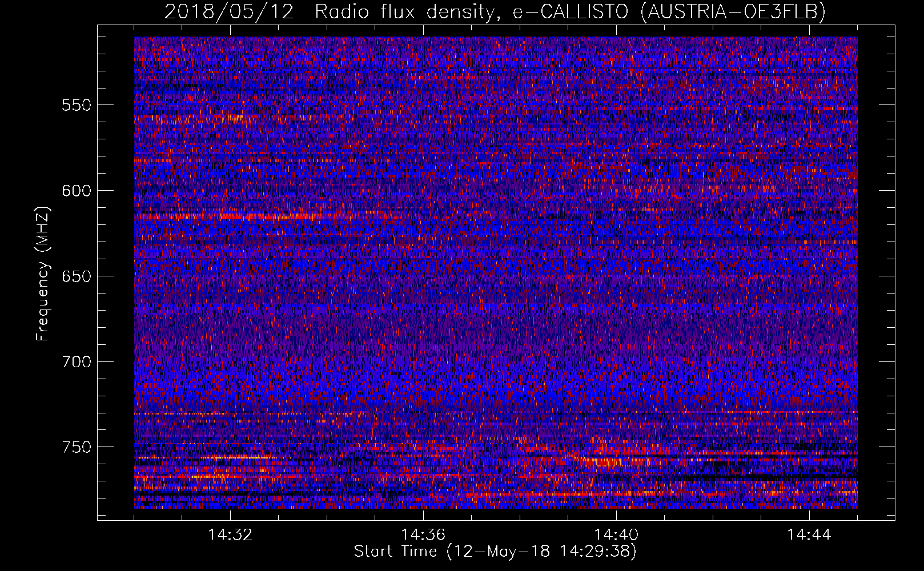The height and width of the screenshot is (571, 924).
Task: Click the 600 frequency tick label
Action: [77, 191]
